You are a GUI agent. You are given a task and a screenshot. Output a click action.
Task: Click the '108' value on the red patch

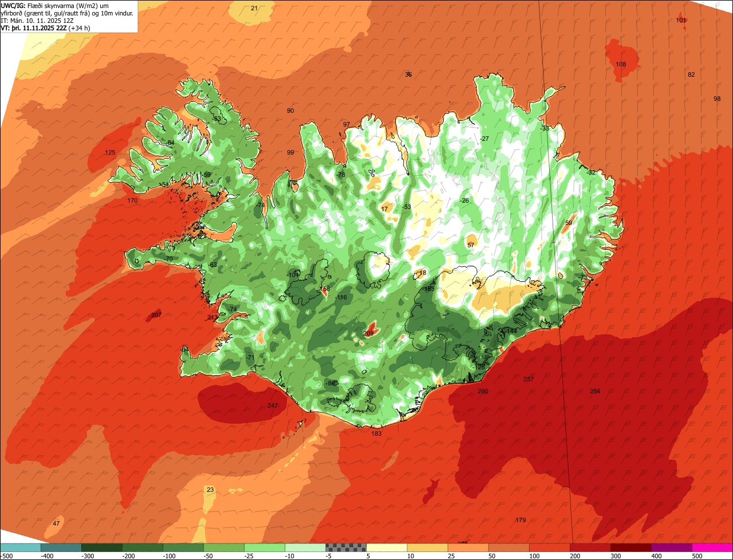click(x=621, y=64)
